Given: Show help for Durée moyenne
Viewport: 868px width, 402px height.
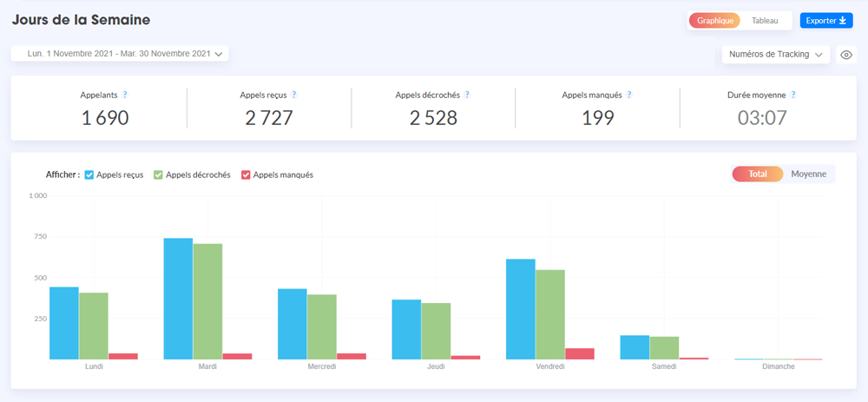Looking at the screenshot, I should tap(793, 95).
